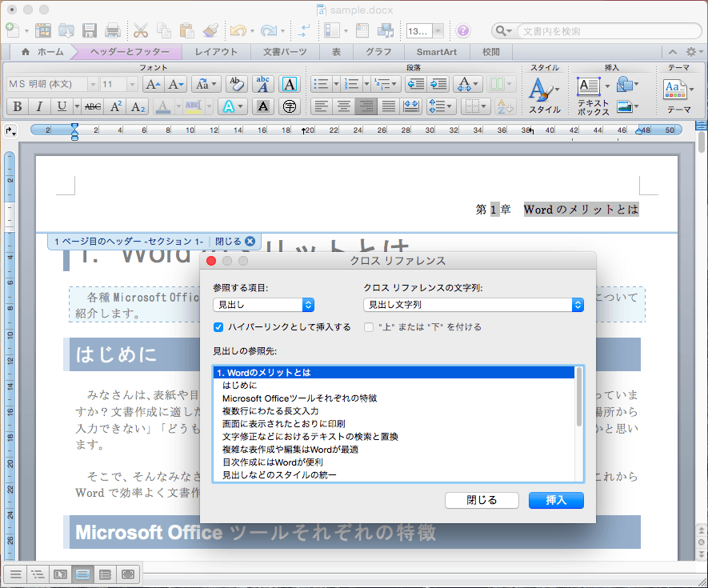The image size is (708, 588).
Task: Open the text highlight color swatch
Action: tap(194, 106)
